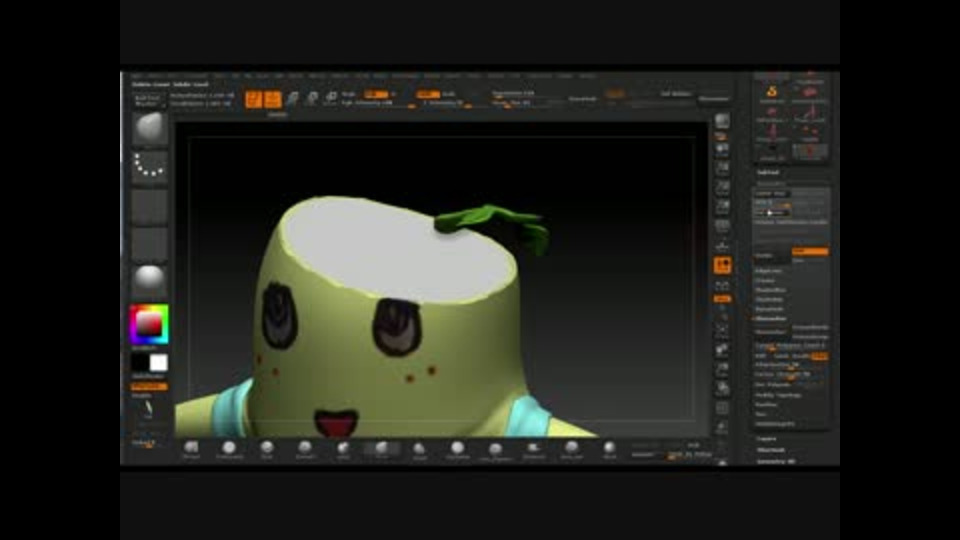
Task: Click the BPR render icon on right shelf
Action: pos(722,121)
